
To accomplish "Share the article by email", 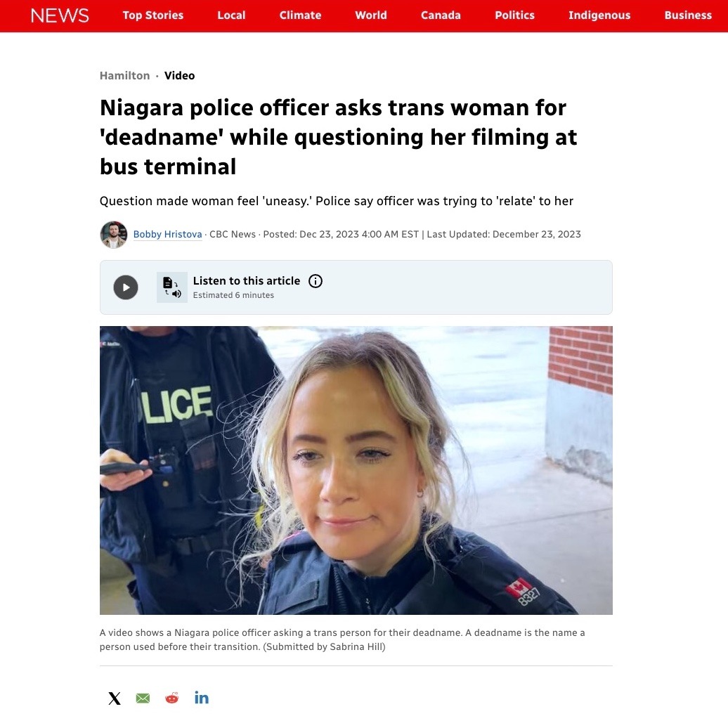I will click(x=143, y=698).
